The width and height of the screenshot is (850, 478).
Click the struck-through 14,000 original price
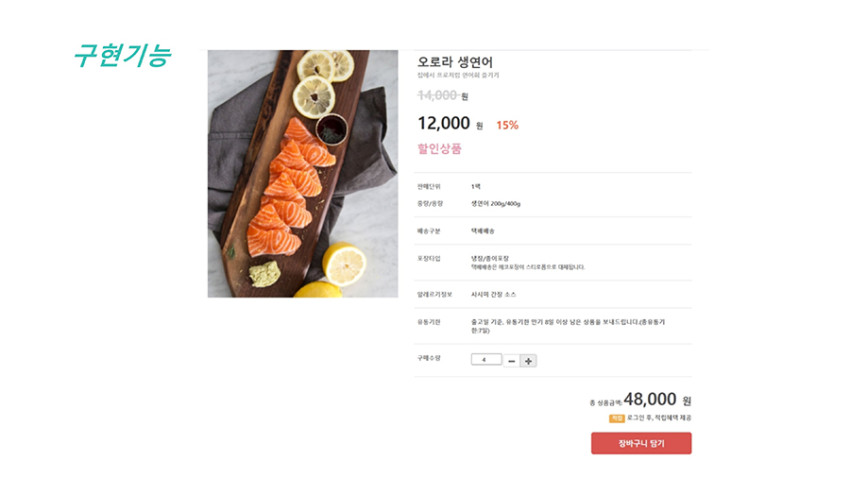click(437, 95)
